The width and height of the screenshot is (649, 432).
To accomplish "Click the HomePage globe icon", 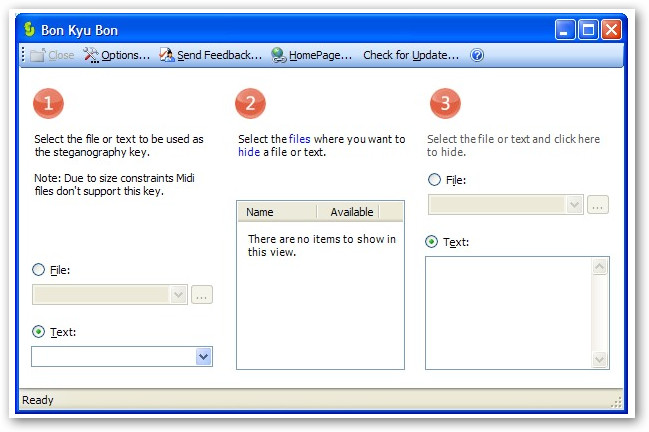I will [279, 55].
